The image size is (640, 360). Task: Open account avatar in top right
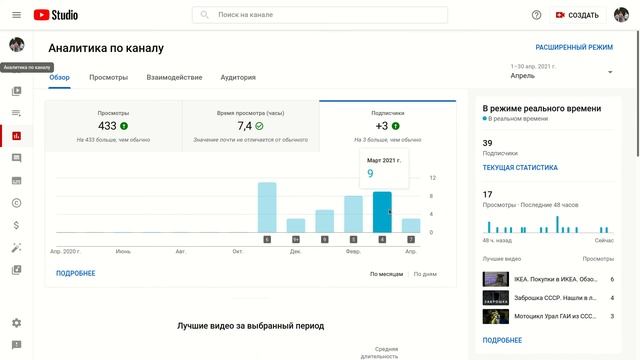click(x=621, y=15)
